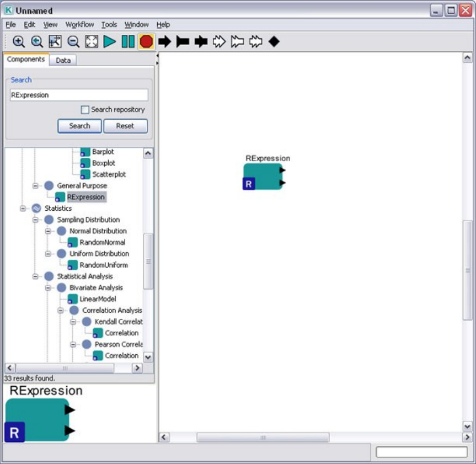Run the workflow with green play button
476x464 pixels.
click(109, 41)
